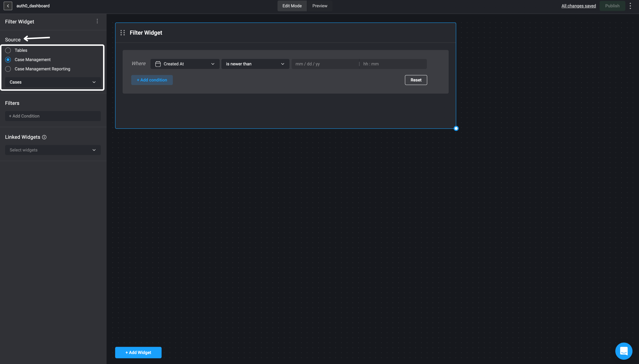639x364 pixels.
Task: Click the + Add Widget button
Action: pos(138,352)
